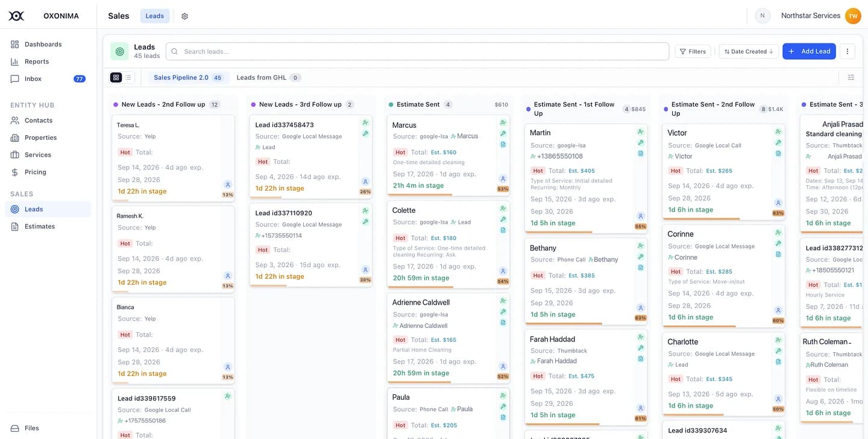Click the 55% badge on Martin card
This screenshot has width=868, height=439.
pyautogui.click(x=641, y=227)
